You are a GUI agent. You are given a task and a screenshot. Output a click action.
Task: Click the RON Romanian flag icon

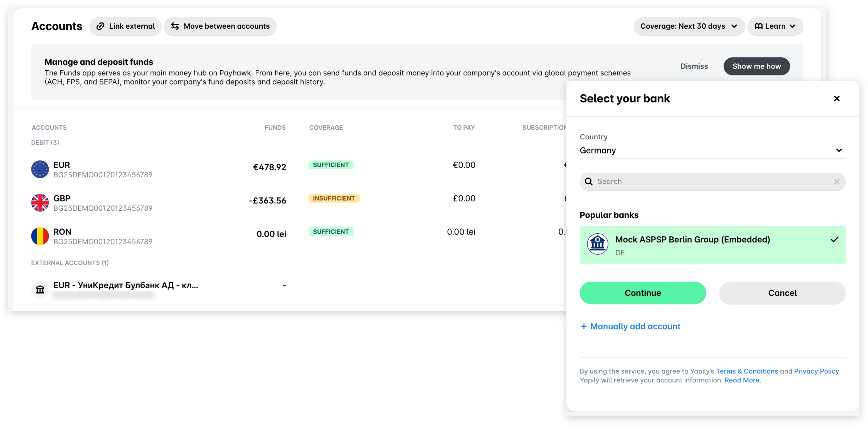[x=40, y=236]
